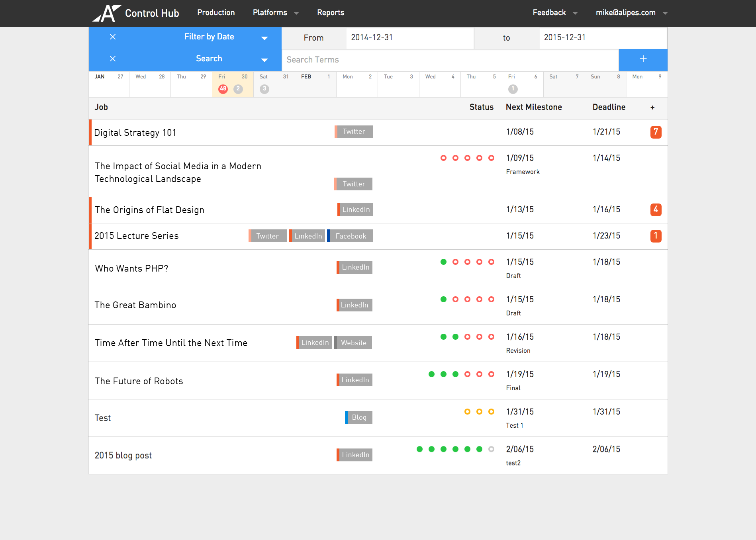
Task: Open The Future of Robots job
Action: click(139, 381)
